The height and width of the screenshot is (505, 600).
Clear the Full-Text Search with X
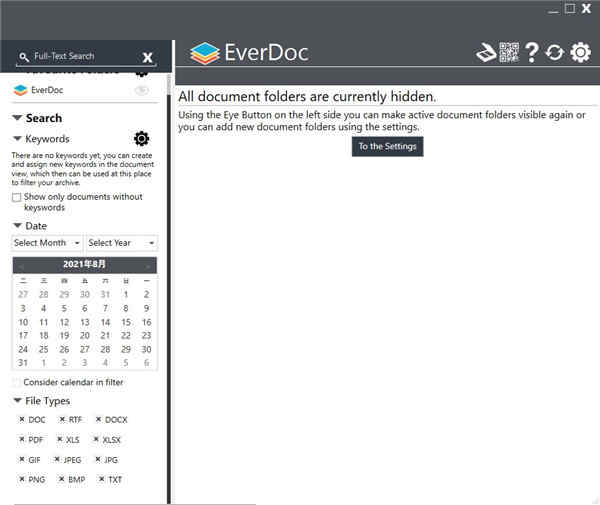148,58
